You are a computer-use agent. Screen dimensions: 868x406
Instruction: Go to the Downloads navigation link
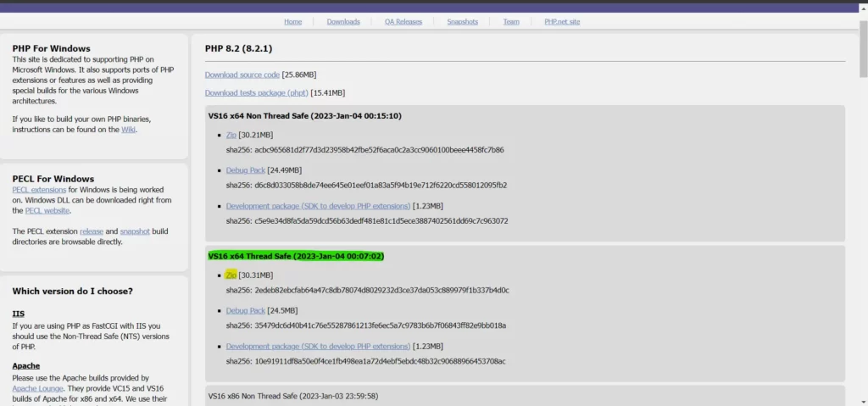pyautogui.click(x=343, y=21)
